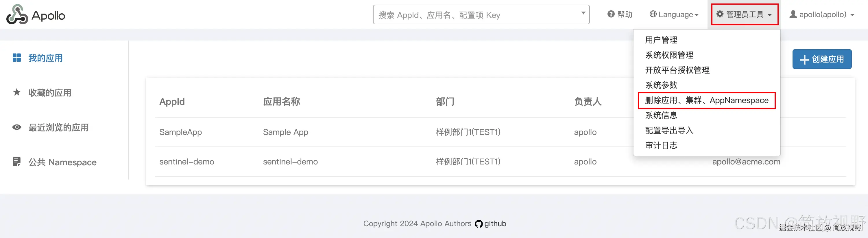Viewport: 868px width, 238px height.
Task: Click the eye icon for 最近浏览的应用
Action: point(16,127)
